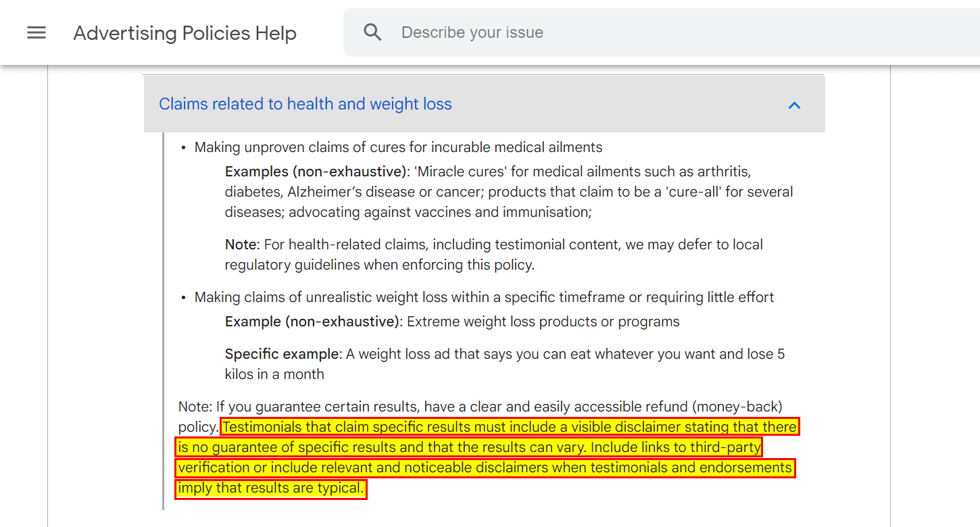The image size is (980, 527).
Task: Collapse section using the chevron-up arrow
Action: [x=794, y=105]
